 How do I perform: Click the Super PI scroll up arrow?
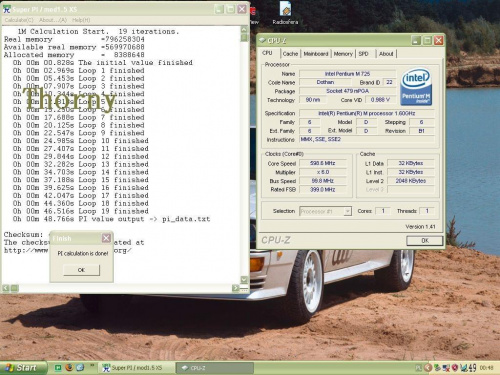pos(244,29)
